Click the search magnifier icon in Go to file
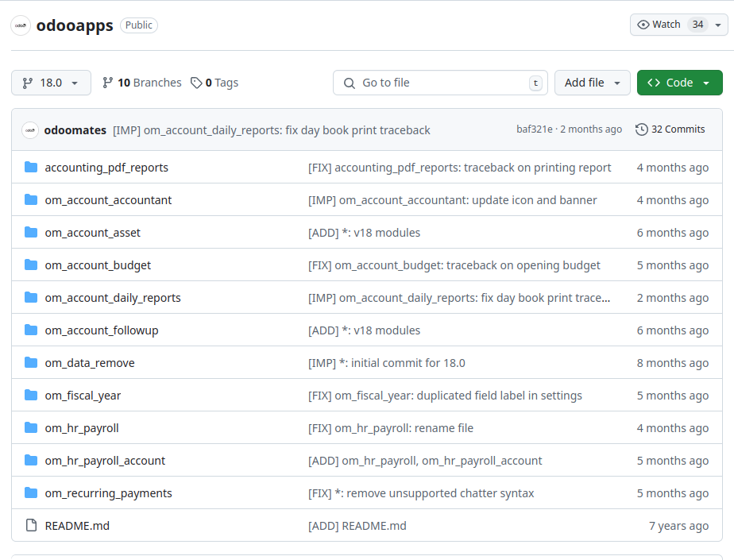 pyautogui.click(x=350, y=83)
